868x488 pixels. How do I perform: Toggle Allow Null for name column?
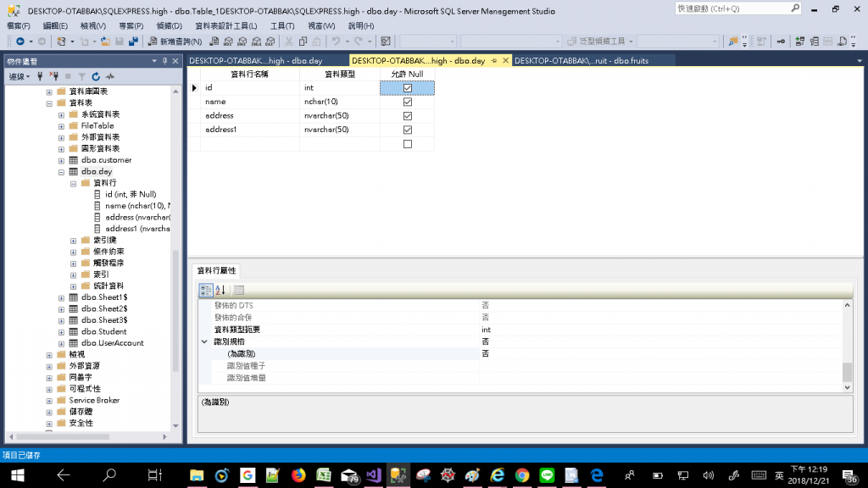click(408, 102)
